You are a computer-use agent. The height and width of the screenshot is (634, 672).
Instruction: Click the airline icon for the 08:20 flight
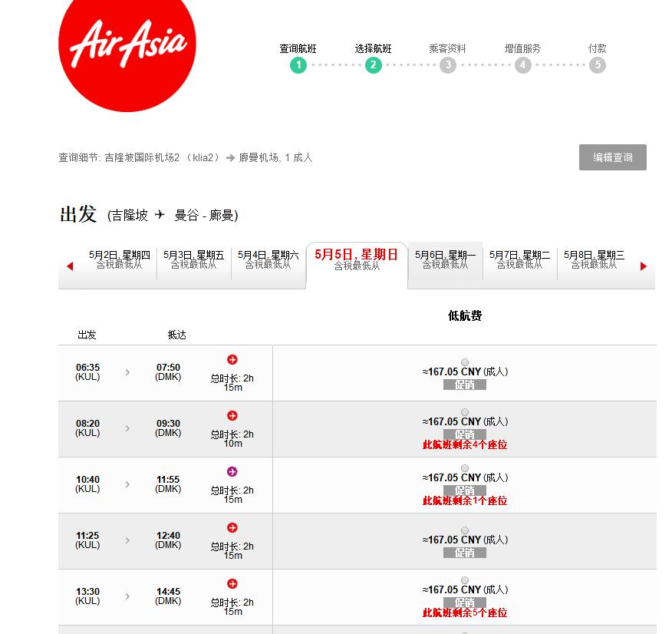[x=232, y=415]
